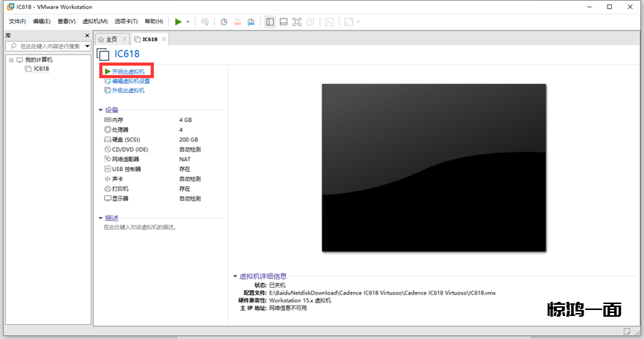The image size is (644, 339).
Task: Click 开启此虚拟机 to power on the VM
Action: 127,71
